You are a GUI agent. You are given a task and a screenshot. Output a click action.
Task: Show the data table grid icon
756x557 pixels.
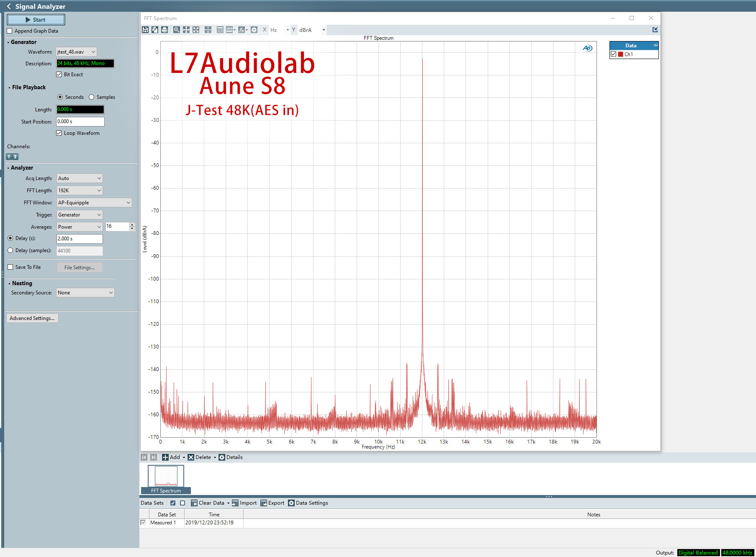coord(220,30)
